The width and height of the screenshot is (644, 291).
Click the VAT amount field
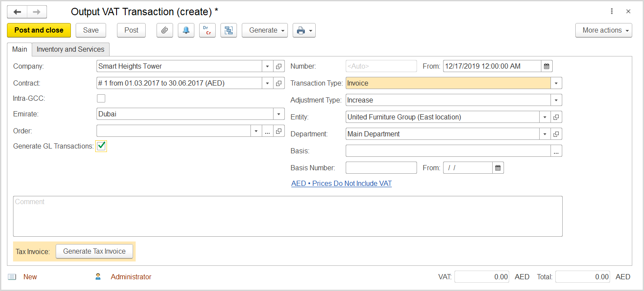(482, 277)
